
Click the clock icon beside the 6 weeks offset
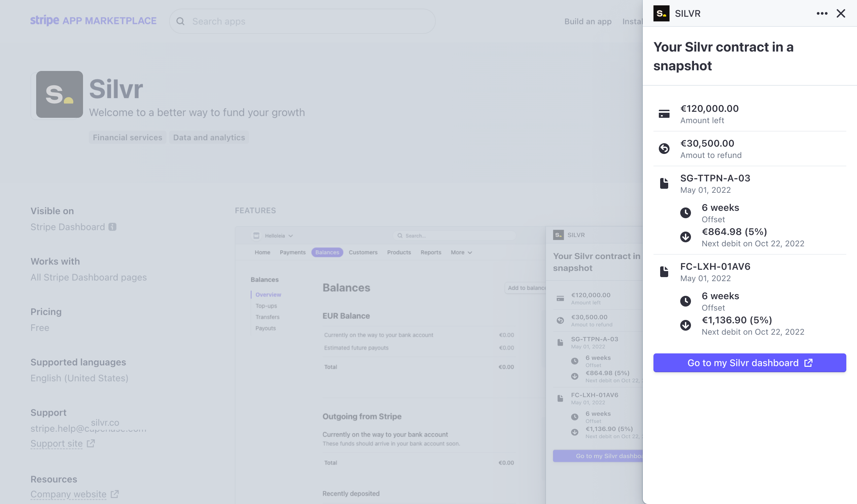click(686, 213)
